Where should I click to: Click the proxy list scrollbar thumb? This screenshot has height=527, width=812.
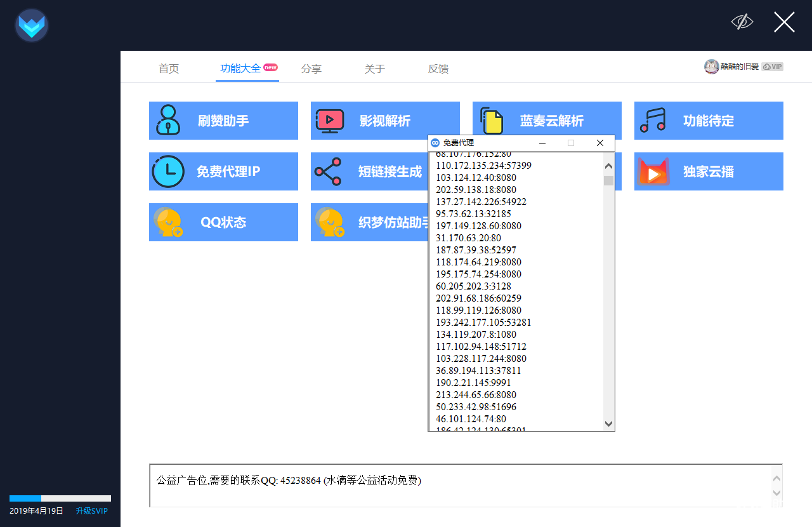point(608,180)
